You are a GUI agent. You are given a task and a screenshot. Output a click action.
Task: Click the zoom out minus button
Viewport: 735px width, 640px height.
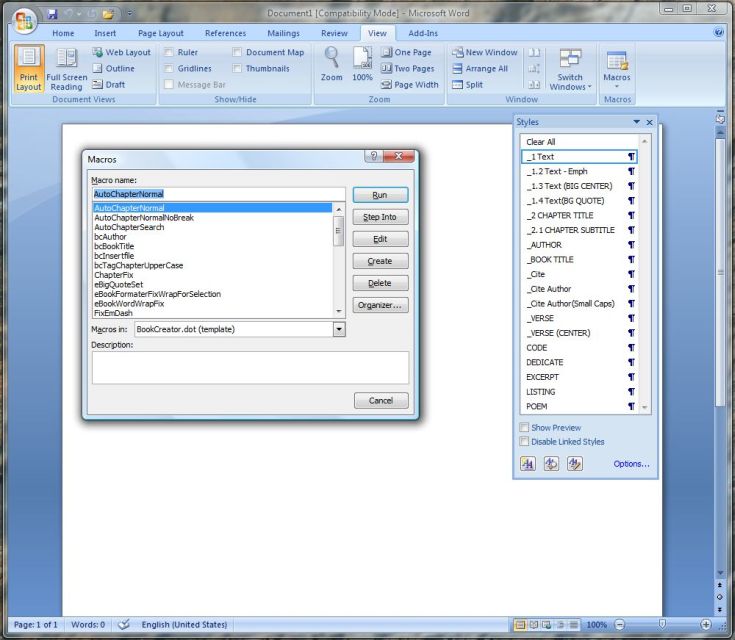point(620,625)
